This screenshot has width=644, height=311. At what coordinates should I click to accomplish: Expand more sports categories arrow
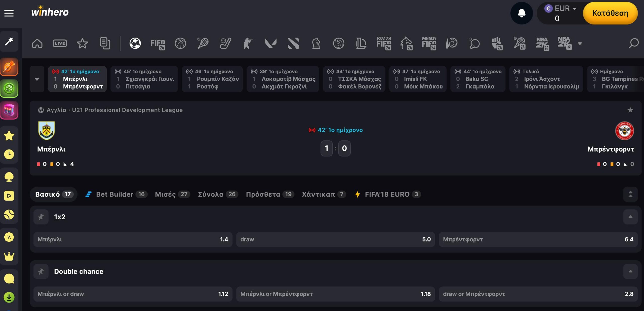580,44
